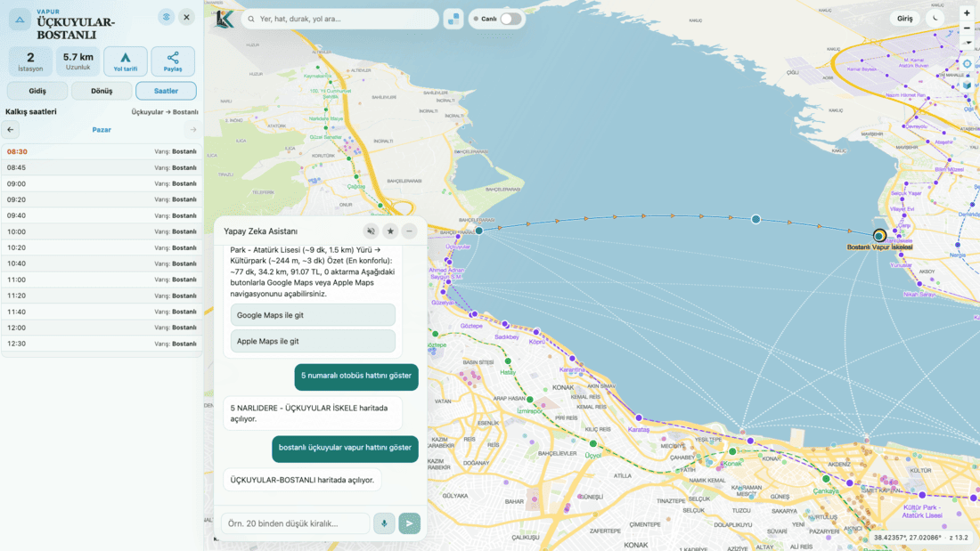Switch to the Gidiş tab
Image resolution: width=980 pixels, height=551 pixels.
37,91
